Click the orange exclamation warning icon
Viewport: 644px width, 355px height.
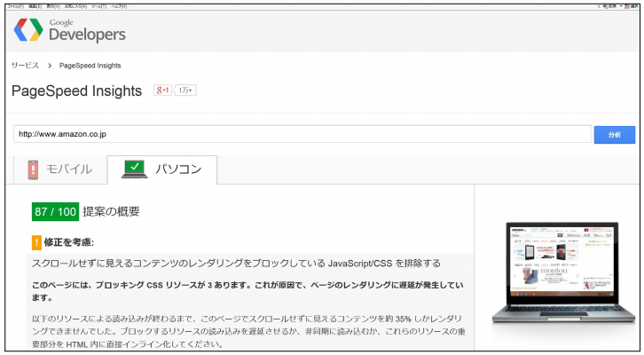(x=36, y=242)
